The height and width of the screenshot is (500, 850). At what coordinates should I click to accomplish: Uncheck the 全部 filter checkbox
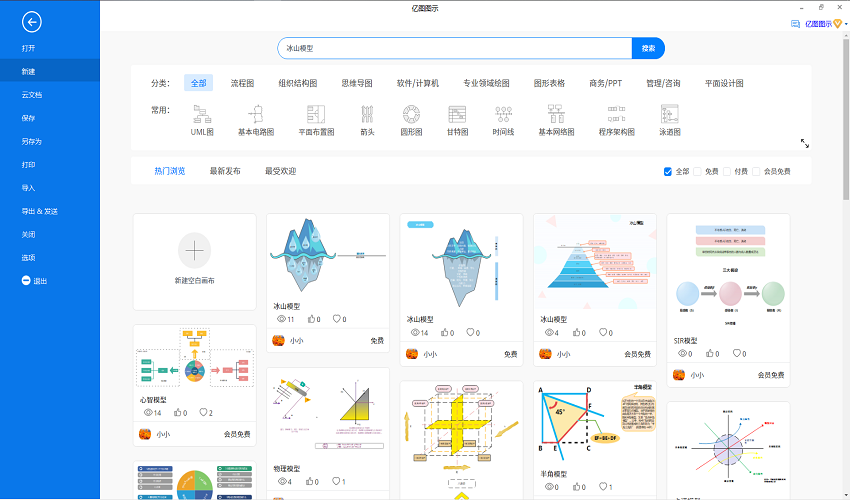coord(668,172)
